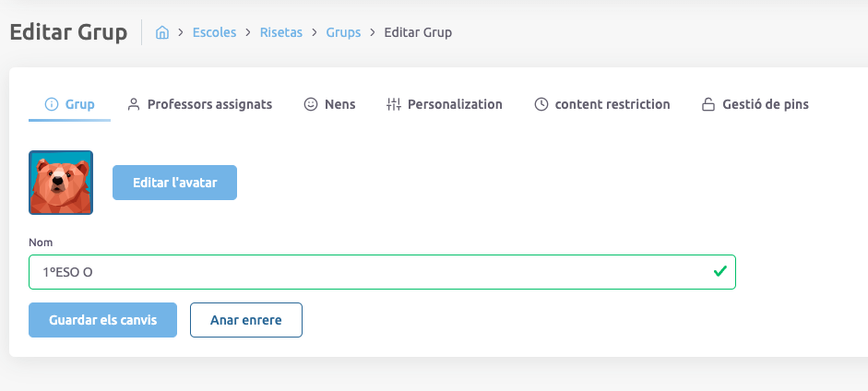Open the Risetas breadcrumb link
This screenshot has width=868, height=391.
tap(281, 32)
